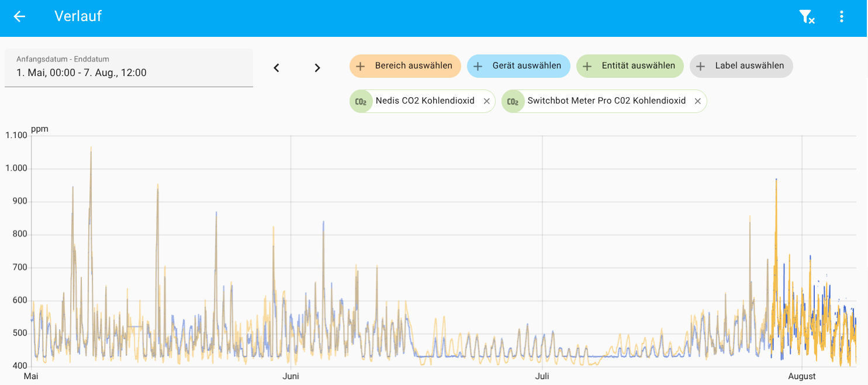Open the Bereich auswählen picker
868x385 pixels.
coord(405,66)
